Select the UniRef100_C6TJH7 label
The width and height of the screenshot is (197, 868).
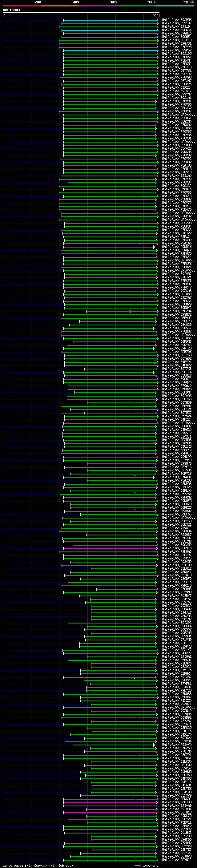click(177, 81)
